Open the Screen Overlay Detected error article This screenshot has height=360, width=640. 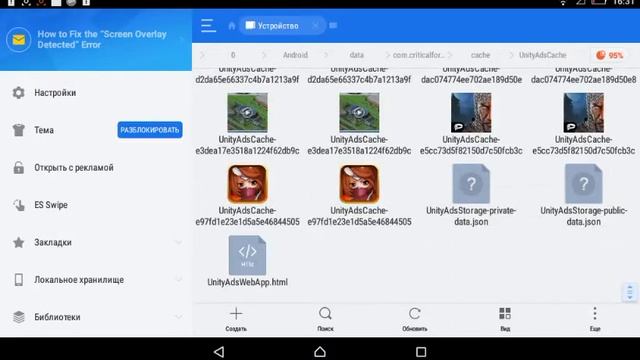102,40
